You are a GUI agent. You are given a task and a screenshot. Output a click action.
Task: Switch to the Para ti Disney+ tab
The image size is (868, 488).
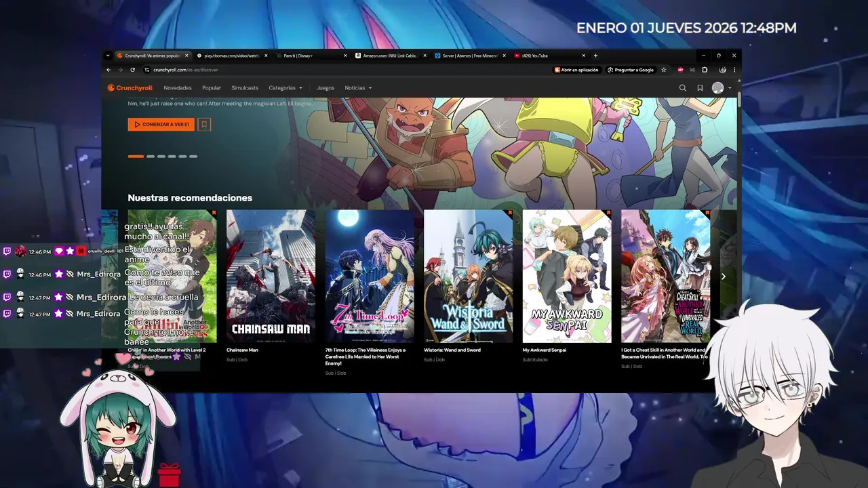311,56
